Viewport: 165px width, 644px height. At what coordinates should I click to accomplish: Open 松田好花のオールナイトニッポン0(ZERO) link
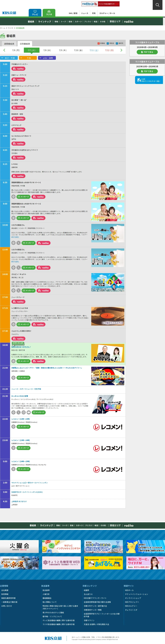click(27, 492)
